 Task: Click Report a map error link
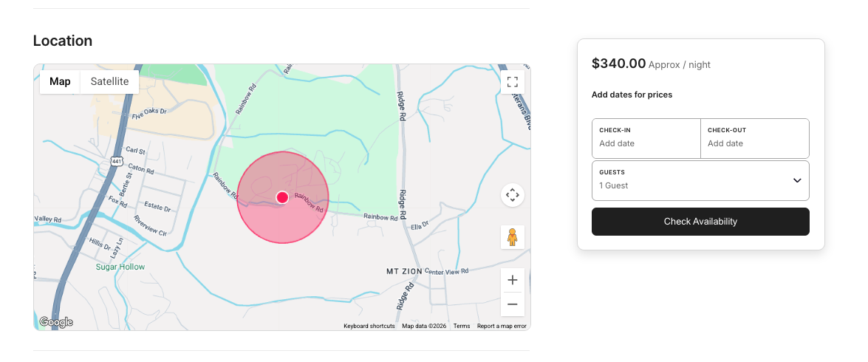[x=502, y=326]
